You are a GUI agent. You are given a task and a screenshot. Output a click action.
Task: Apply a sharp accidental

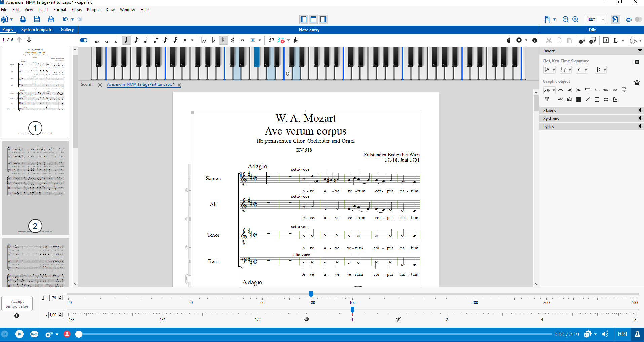233,40
